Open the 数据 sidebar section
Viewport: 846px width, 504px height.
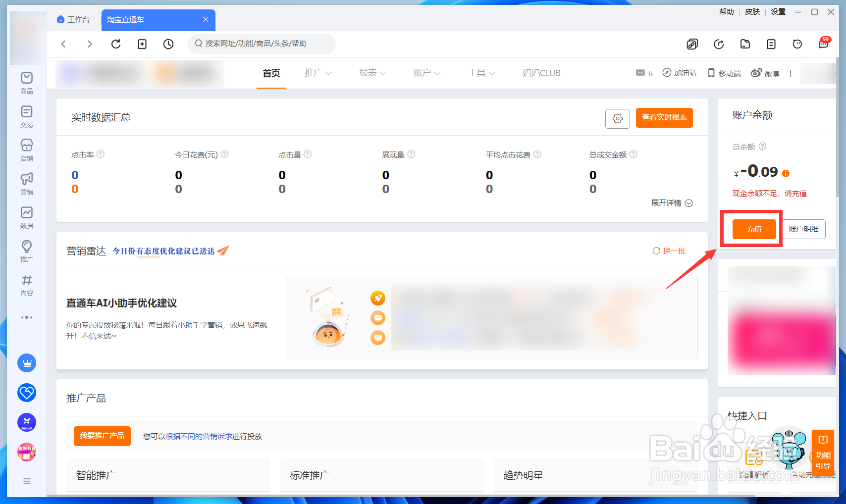(27, 217)
